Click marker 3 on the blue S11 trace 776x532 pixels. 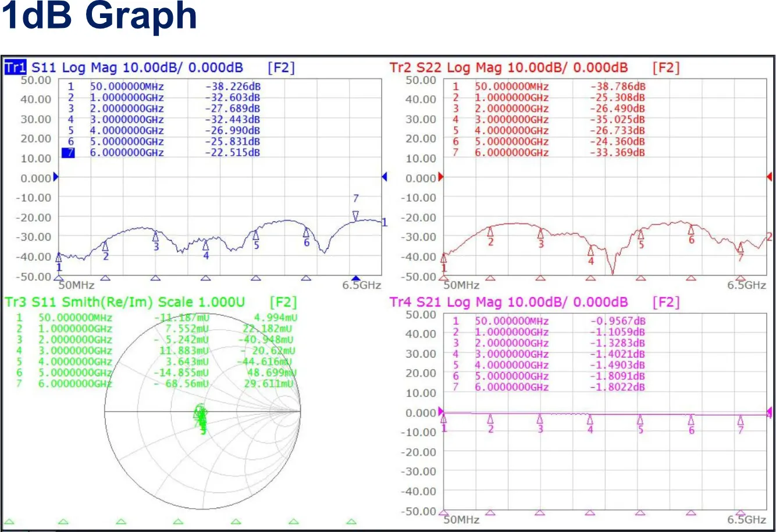click(x=156, y=237)
